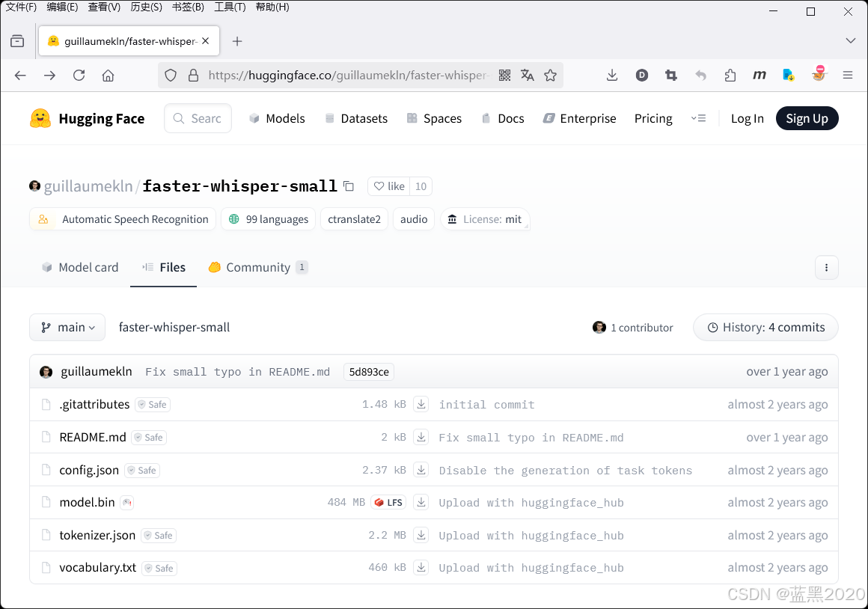Open the 编辑(E) menu
The height and width of the screenshot is (609, 868).
(62, 7)
